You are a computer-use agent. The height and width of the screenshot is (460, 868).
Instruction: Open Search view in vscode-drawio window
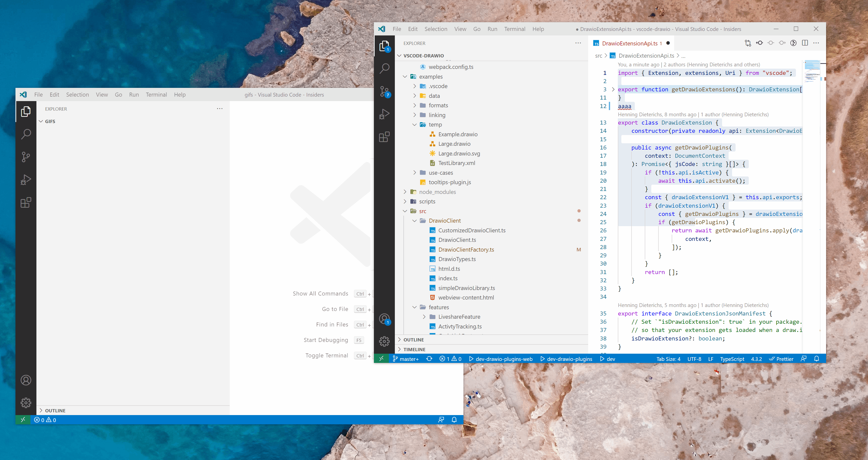point(384,68)
